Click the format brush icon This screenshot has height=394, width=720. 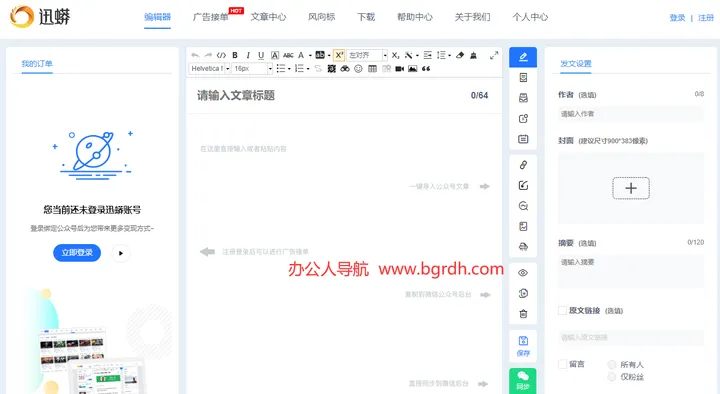[x=473, y=55]
